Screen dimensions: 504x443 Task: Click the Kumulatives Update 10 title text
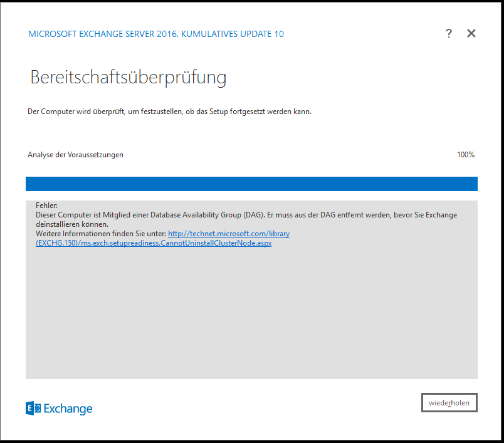(156, 34)
